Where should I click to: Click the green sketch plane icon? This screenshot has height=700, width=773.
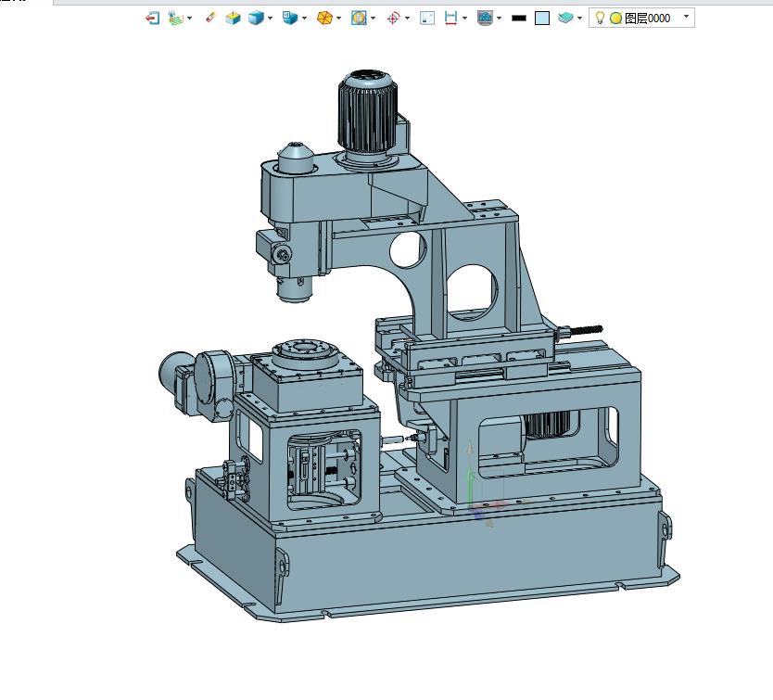tap(175, 19)
